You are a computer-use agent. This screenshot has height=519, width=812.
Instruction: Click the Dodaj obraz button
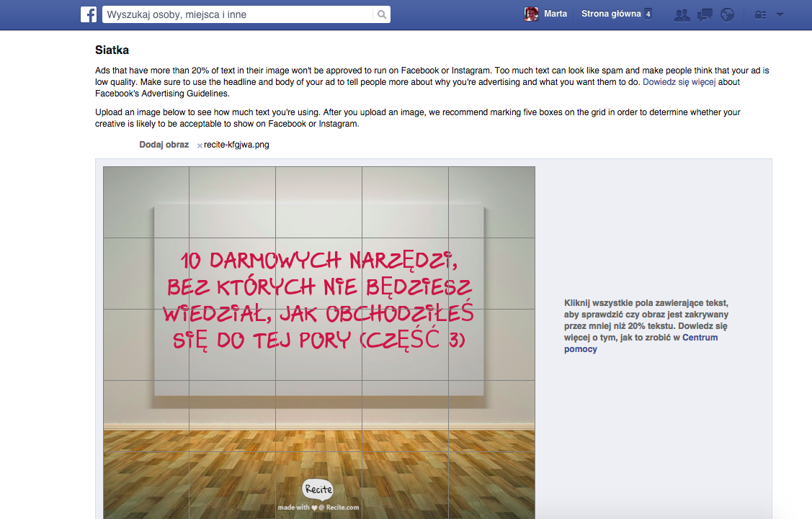click(164, 145)
